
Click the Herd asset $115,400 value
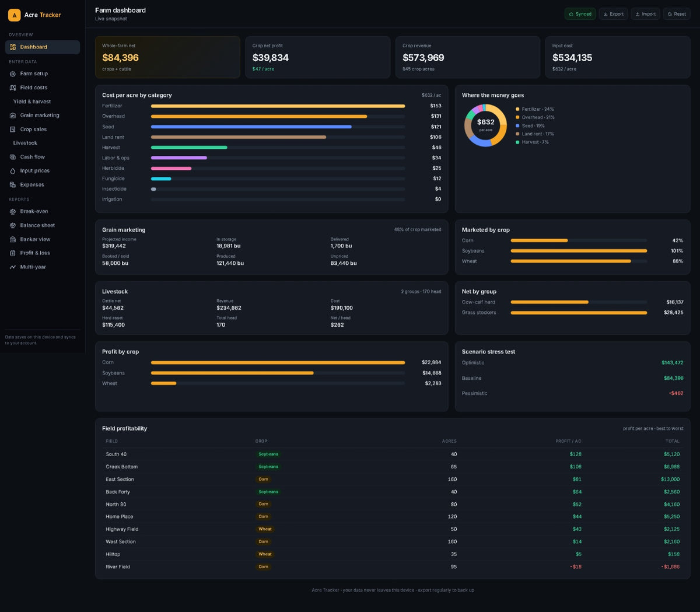click(x=113, y=325)
